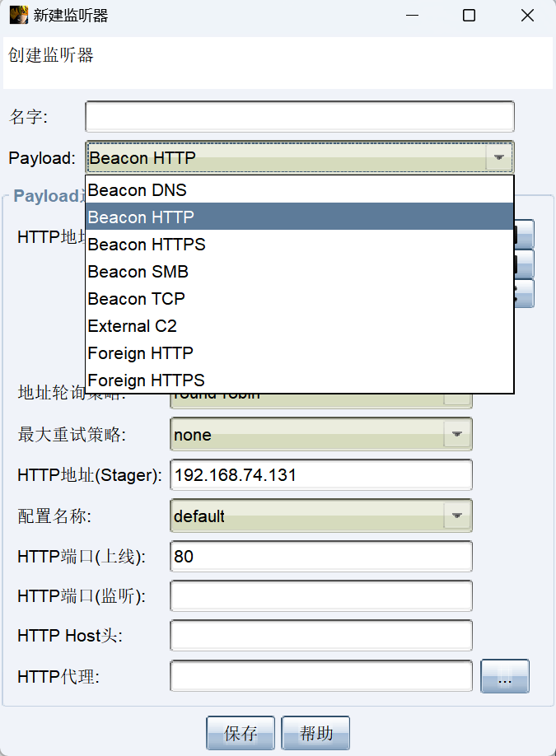Focus the 名字 text field

[x=300, y=117]
